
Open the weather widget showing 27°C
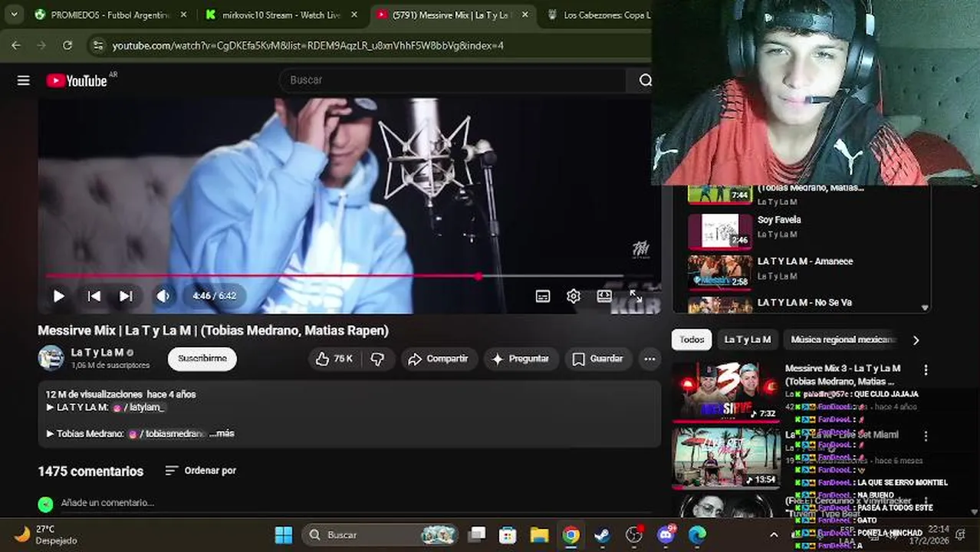coord(46,534)
